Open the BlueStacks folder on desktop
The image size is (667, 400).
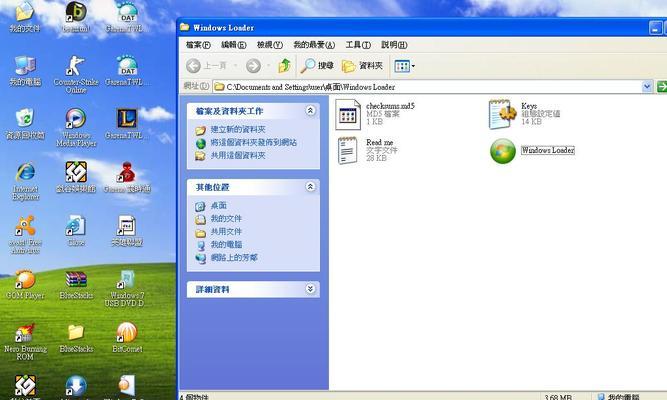coord(76,338)
